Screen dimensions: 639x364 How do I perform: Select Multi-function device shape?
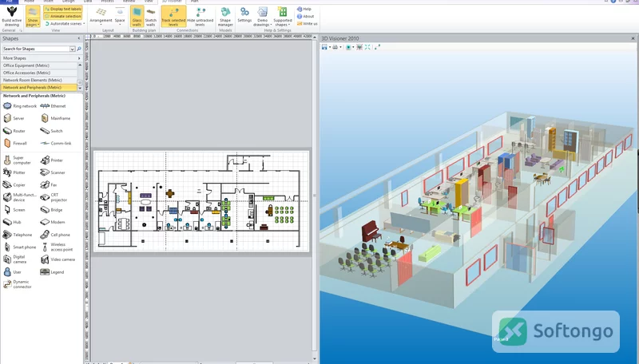[19, 197]
